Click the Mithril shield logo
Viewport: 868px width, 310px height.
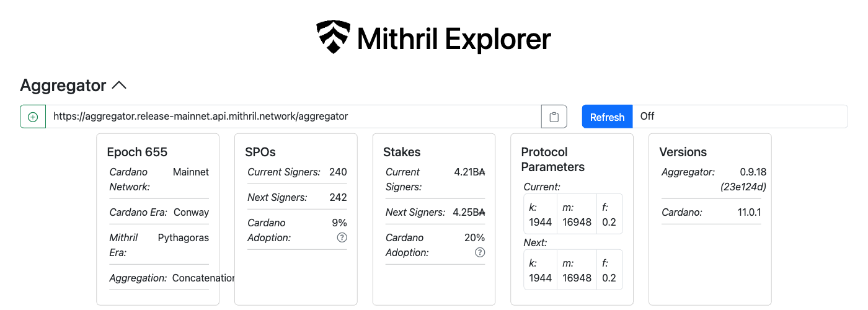coord(334,37)
